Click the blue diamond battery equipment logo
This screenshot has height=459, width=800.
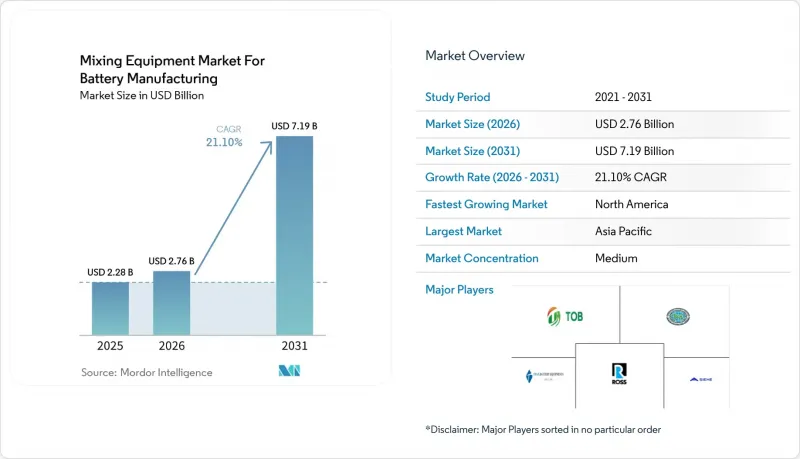tap(544, 376)
